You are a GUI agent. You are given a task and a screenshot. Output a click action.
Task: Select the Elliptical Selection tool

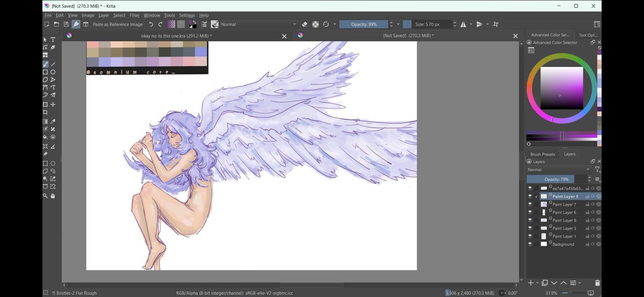[53, 164]
